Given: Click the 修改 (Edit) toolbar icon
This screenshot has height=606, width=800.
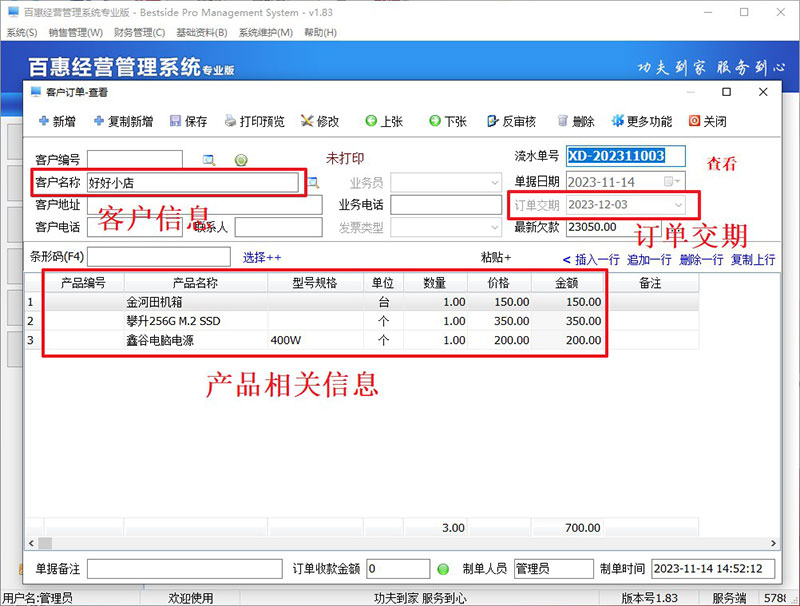Looking at the screenshot, I should 306,121.
